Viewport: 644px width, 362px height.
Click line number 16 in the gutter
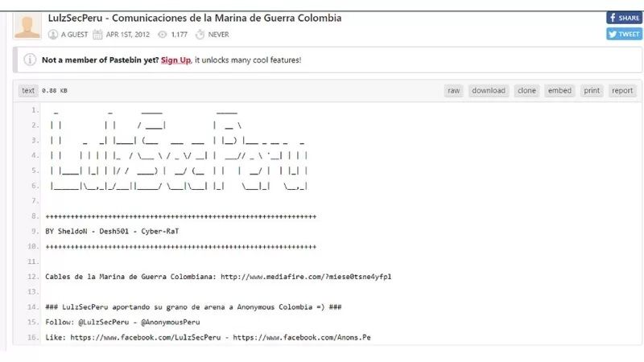point(32,337)
